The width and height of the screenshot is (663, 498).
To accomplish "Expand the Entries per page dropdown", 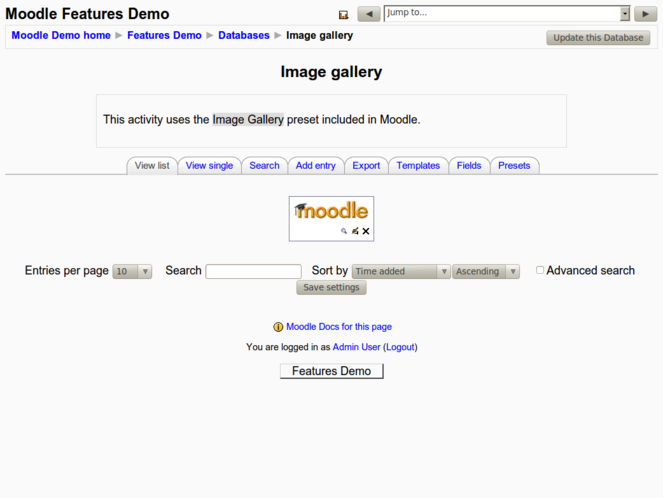I will coord(132,271).
